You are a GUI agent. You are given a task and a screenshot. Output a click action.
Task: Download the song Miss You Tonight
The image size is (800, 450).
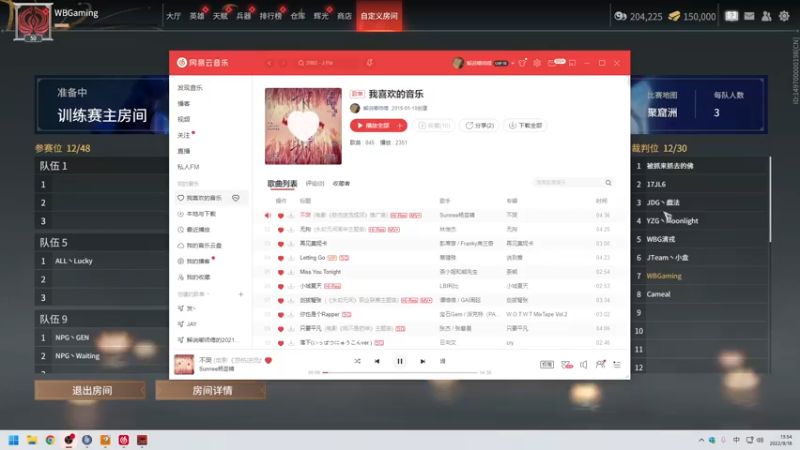291,272
